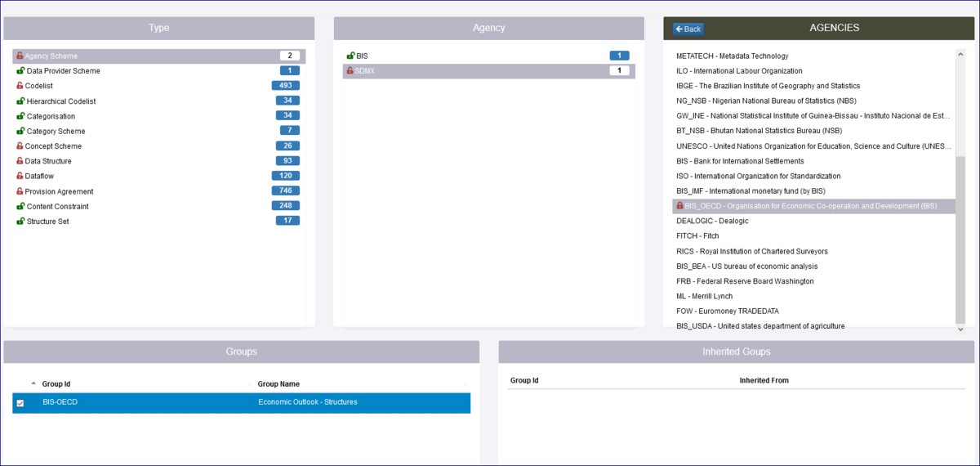Click the red lock icon beside Codelist
Image resolution: width=980 pixels, height=466 pixels.
point(20,86)
